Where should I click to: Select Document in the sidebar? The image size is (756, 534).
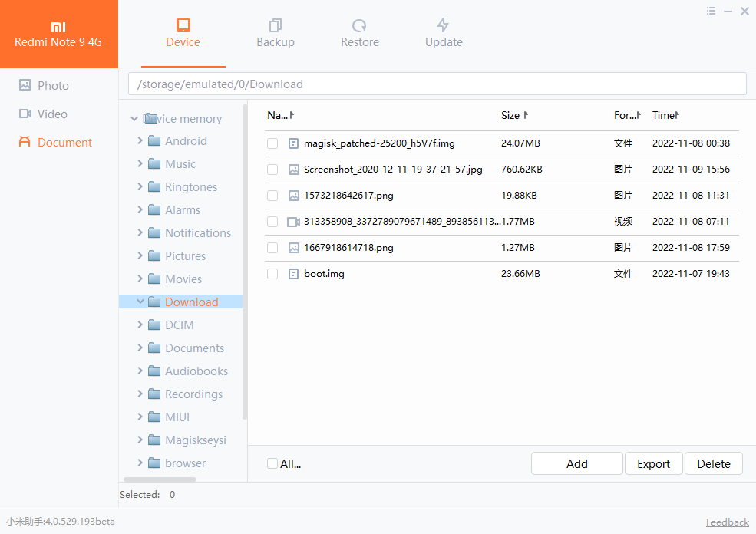pyautogui.click(x=55, y=142)
